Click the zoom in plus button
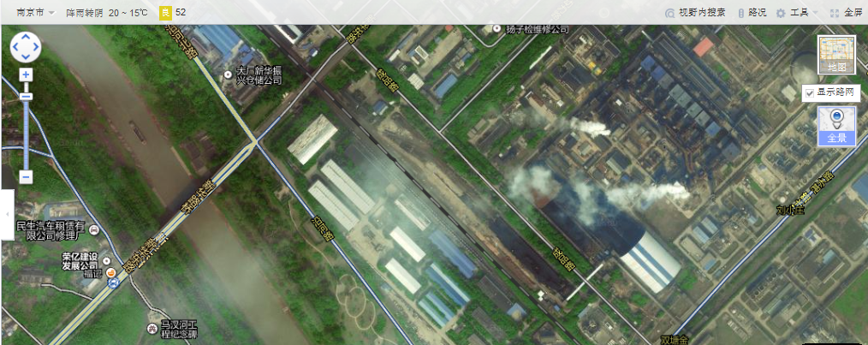The height and width of the screenshot is (345, 868). [x=26, y=75]
